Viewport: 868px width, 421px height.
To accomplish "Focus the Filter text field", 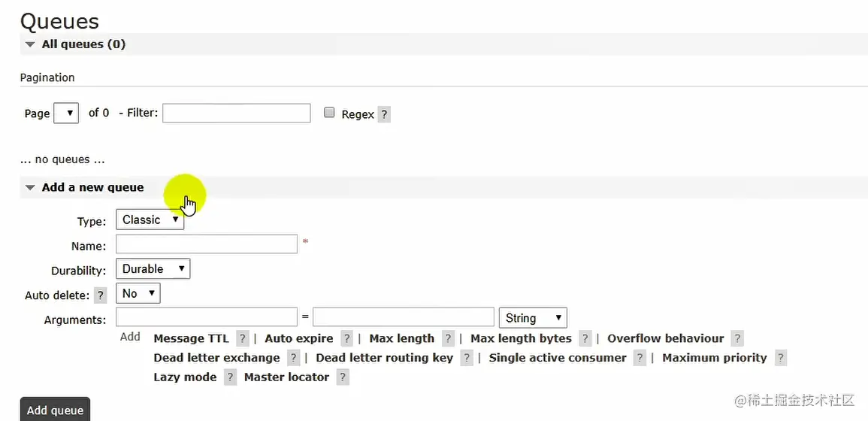I will (x=237, y=113).
